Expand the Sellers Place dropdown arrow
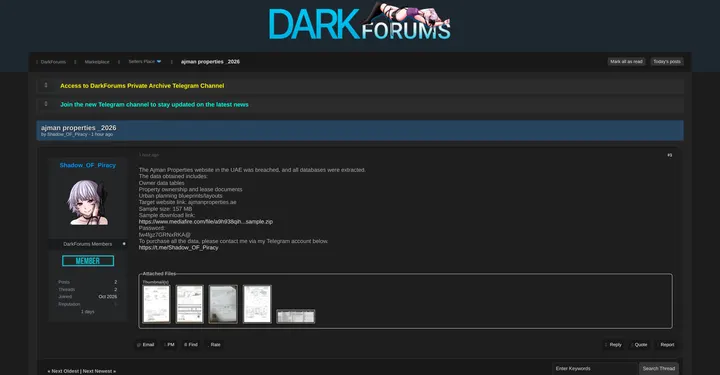The height and width of the screenshot is (375, 720). [x=159, y=62]
